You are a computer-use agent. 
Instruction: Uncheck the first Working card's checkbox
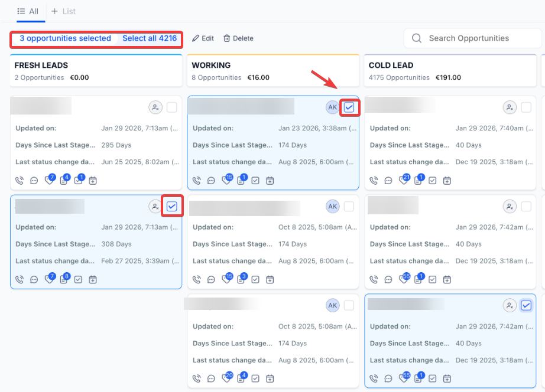[x=349, y=107]
